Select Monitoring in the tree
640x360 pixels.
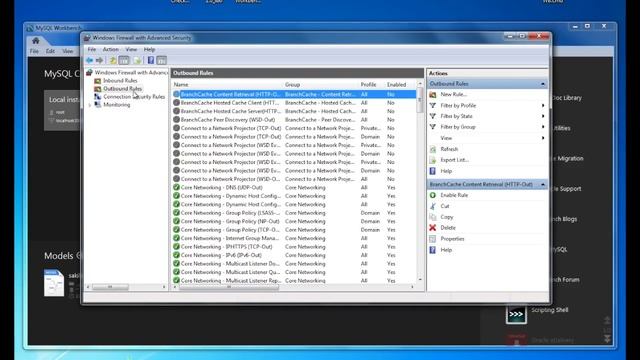[116, 105]
